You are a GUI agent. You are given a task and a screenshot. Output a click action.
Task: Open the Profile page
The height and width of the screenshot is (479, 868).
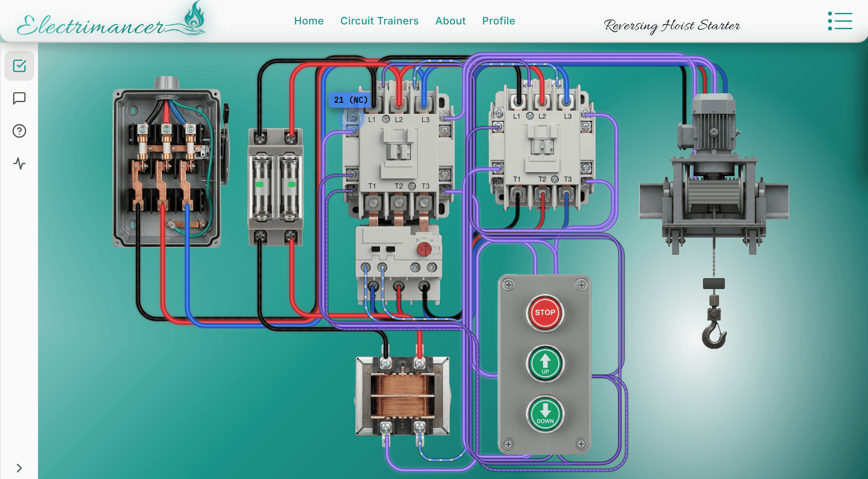[498, 21]
